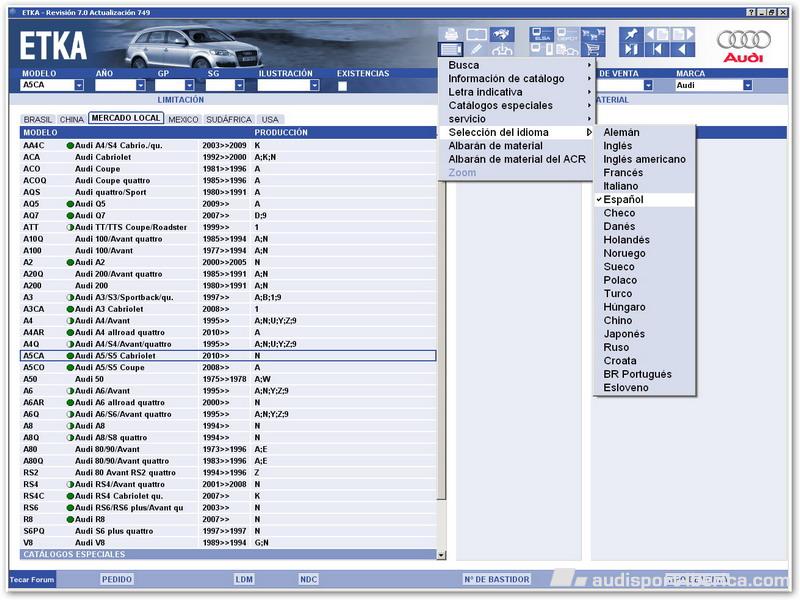800x600 pixels.
Task: Click the truck and car icon
Action: [x=566, y=49]
